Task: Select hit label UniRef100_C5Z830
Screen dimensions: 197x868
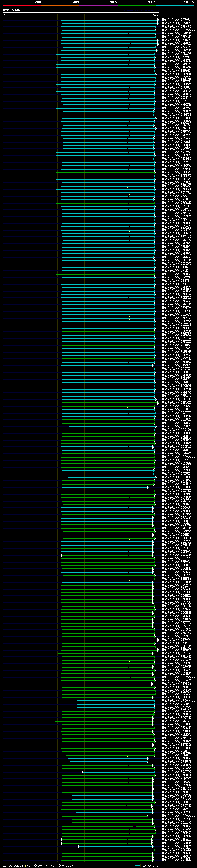Action: point(177,711)
